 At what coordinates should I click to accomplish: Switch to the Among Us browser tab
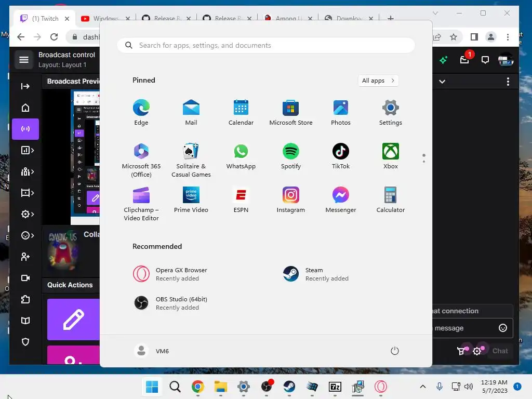[288, 18]
